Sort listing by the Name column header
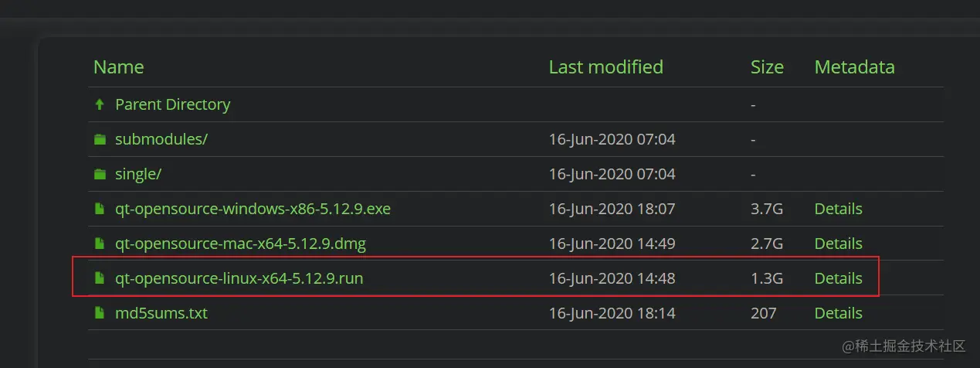Screen dimensions: 980x368 pyautogui.click(x=118, y=67)
